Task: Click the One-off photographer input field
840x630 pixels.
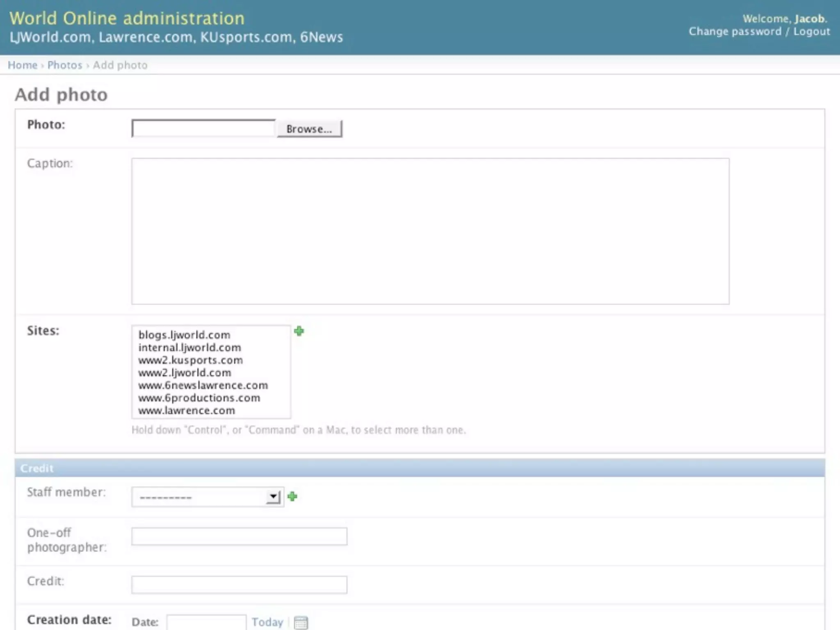Action: click(239, 536)
